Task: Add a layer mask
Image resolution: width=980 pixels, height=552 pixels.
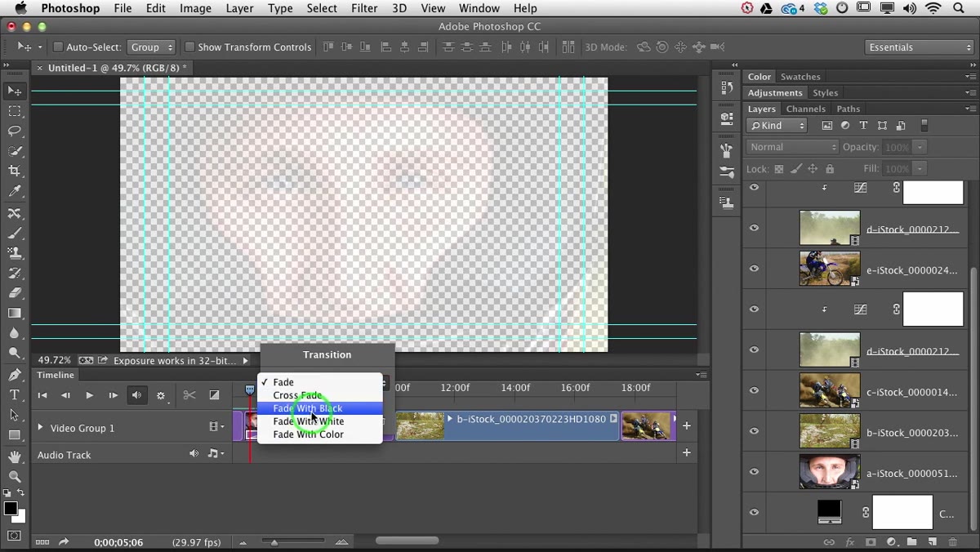Action: [871, 542]
